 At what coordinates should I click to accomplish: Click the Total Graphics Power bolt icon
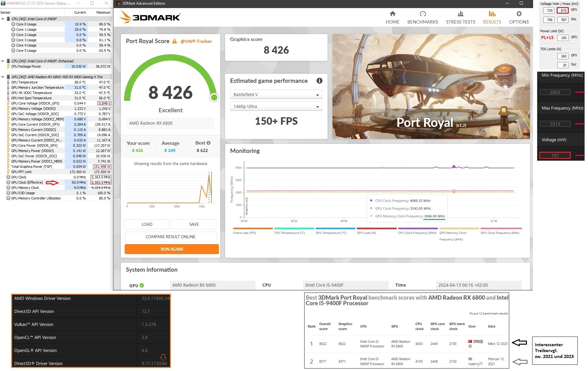point(8,167)
